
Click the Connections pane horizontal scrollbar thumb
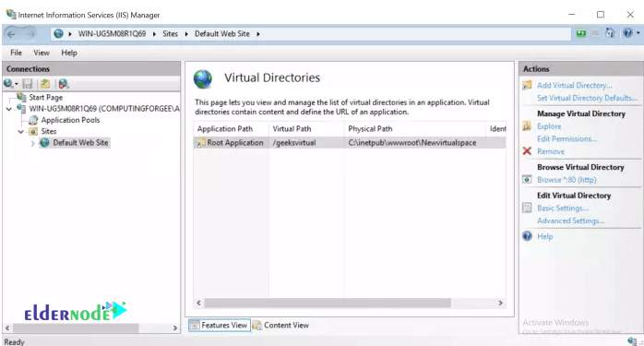(76, 328)
